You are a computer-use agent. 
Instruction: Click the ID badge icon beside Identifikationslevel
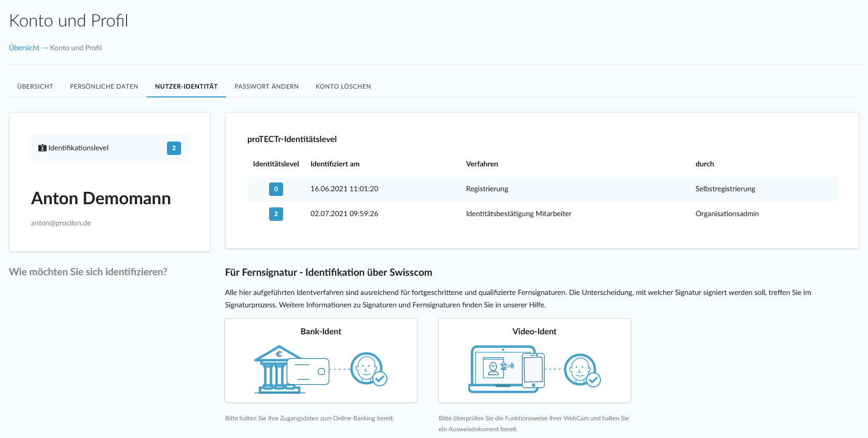point(43,148)
